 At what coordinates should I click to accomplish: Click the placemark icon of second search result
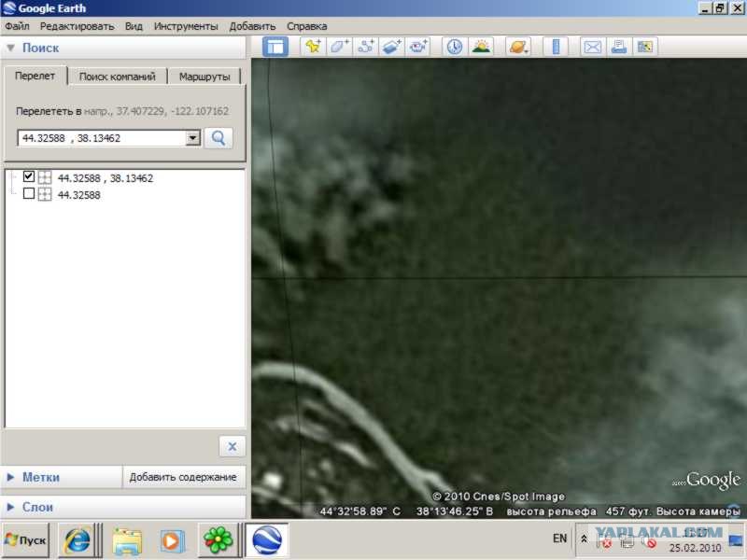click(x=45, y=194)
